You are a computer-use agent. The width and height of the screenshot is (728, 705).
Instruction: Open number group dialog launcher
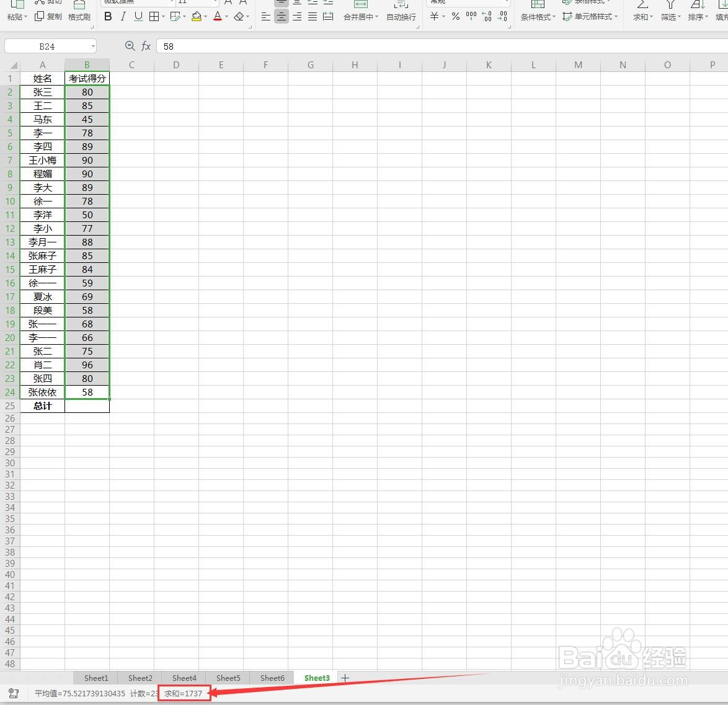click(510, 27)
